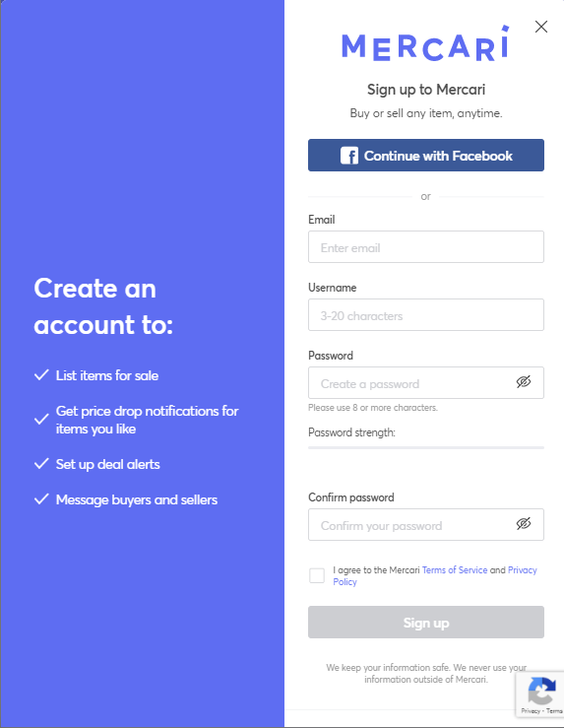Image resolution: width=564 pixels, height=728 pixels.
Task: Close the sign up dialog
Action: click(540, 27)
